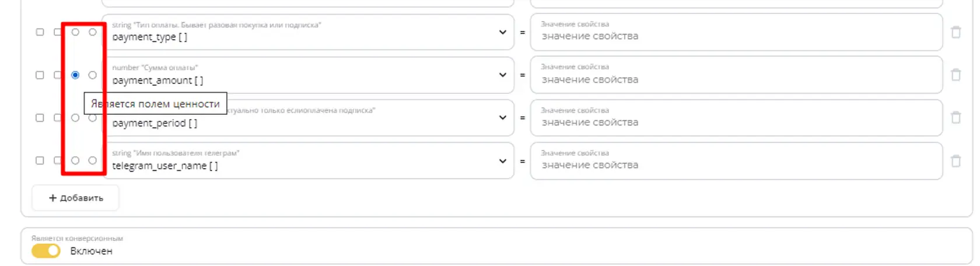Delete the payment_period property row
The height and width of the screenshot is (266, 980).
(x=956, y=118)
